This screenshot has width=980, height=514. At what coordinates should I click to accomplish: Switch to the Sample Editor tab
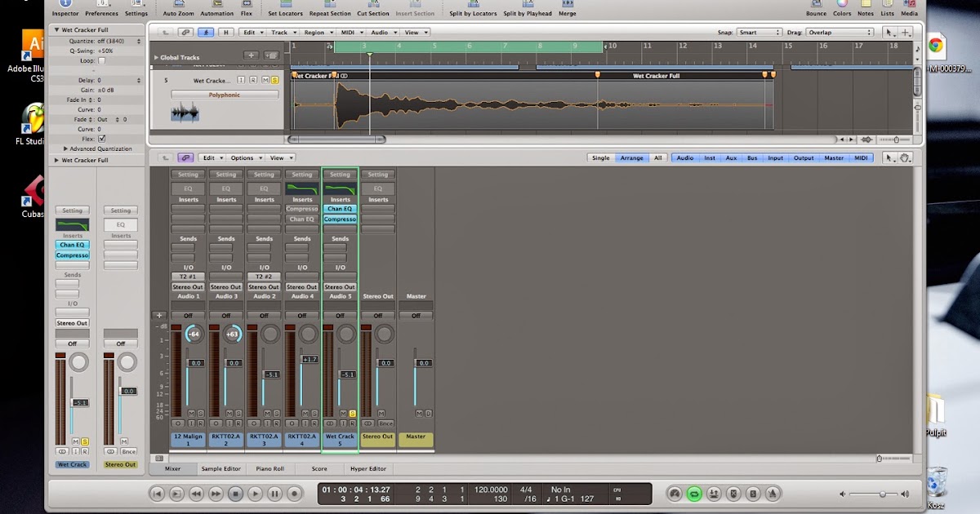pyautogui.click(x=221, y=469)
